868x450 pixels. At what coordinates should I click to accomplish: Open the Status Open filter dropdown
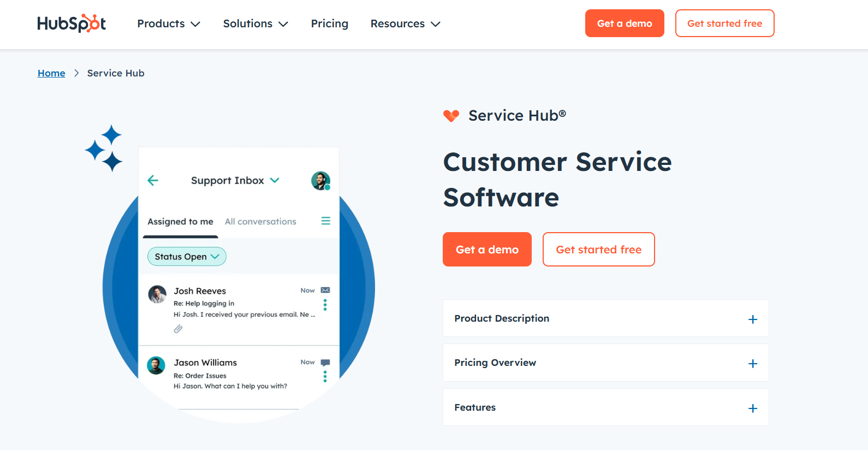pos(187,257)
